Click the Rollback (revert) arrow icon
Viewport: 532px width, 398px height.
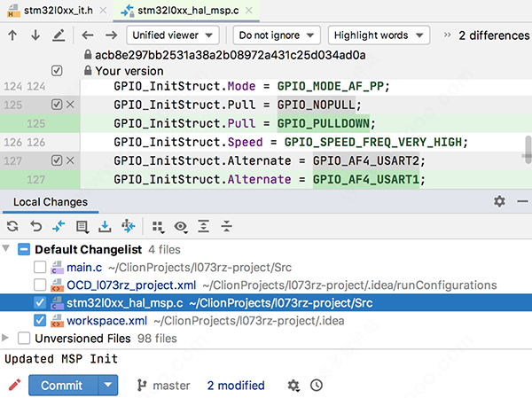pyautogui.click(x=35, y=227)
